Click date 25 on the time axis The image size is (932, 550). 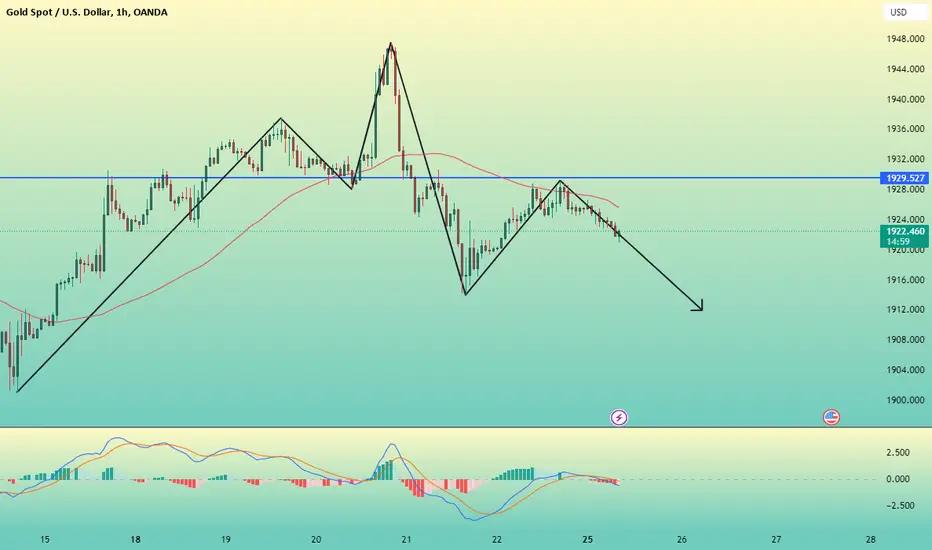click(587, 539)
